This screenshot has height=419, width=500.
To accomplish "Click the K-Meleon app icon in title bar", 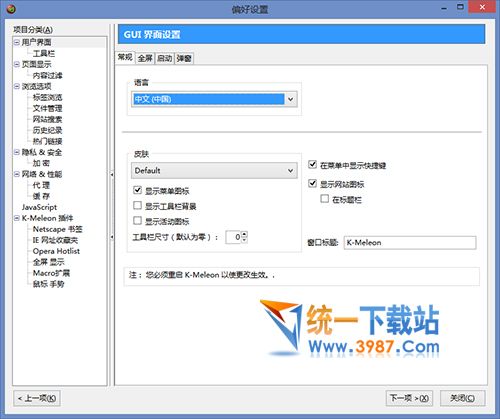I will [x=11, y=9].
